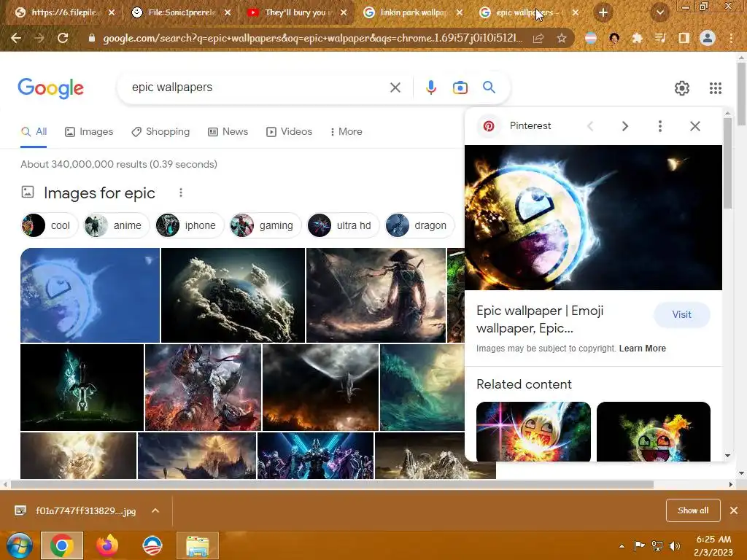The image size is (747, 560).
Task: Open the Learn More copyright link
Action: (x=642, y=349)
